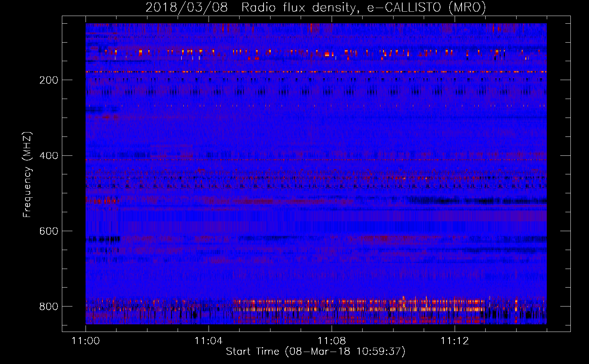The image size is (589, 364).
Task: Click the 600 frequency tick label
Action: (x=49, y=232)
